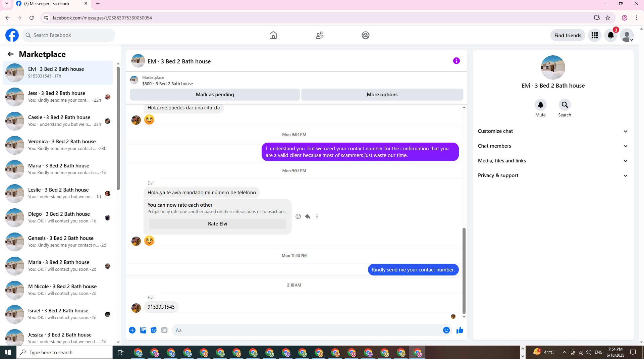Go back using the Marketplace back arrow
The height and width of the screenshot is (359, 644).
point(11,54)
